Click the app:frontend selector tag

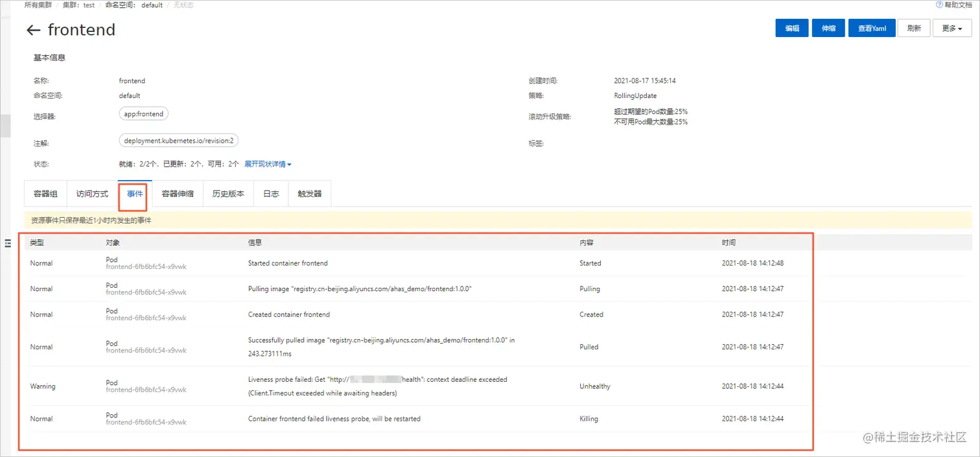click(x=144, y=113)
